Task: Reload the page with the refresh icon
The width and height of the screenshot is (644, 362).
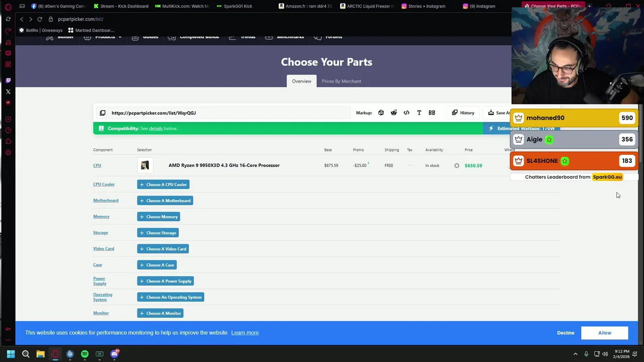Action: tap(40, 19)
